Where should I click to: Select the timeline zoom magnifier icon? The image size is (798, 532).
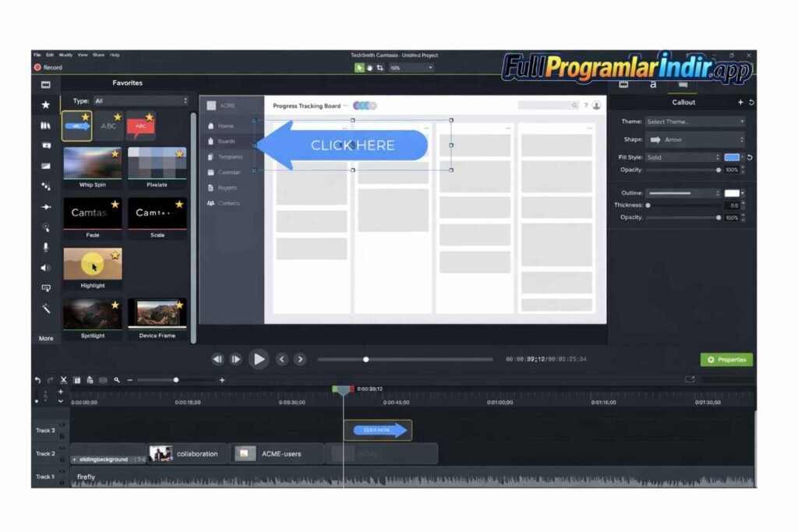coord(116,379)
